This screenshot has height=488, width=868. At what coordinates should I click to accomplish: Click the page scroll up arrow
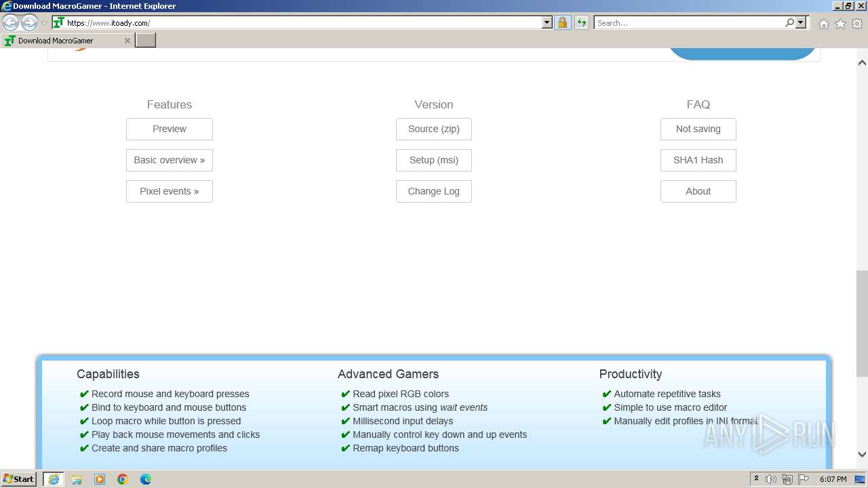[x=862, y=62]
